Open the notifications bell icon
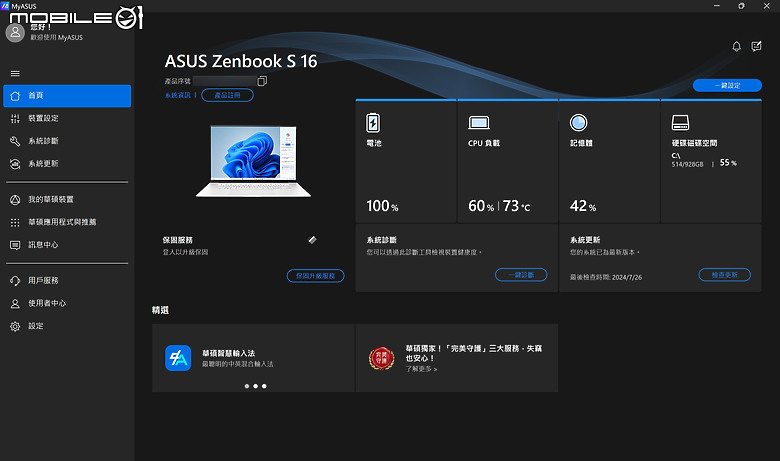This screenshot has width=780, height=461. click(737, 46)
